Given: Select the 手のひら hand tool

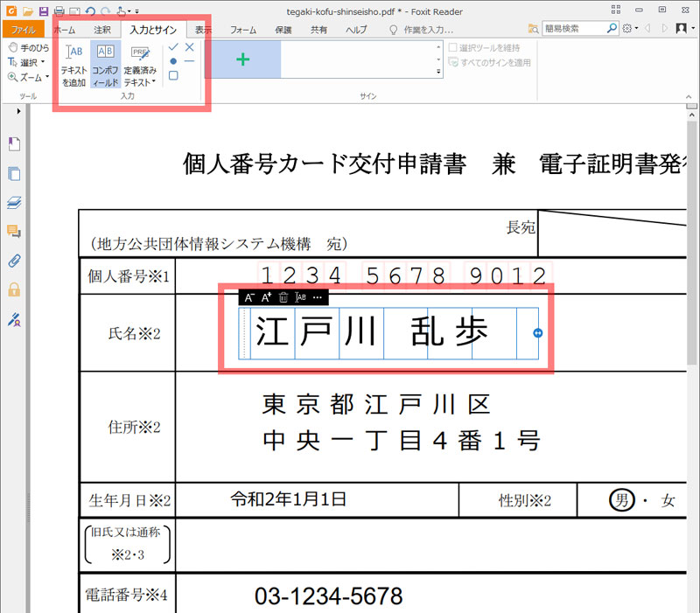Looking at the screenshot, I should click(29, 47).
